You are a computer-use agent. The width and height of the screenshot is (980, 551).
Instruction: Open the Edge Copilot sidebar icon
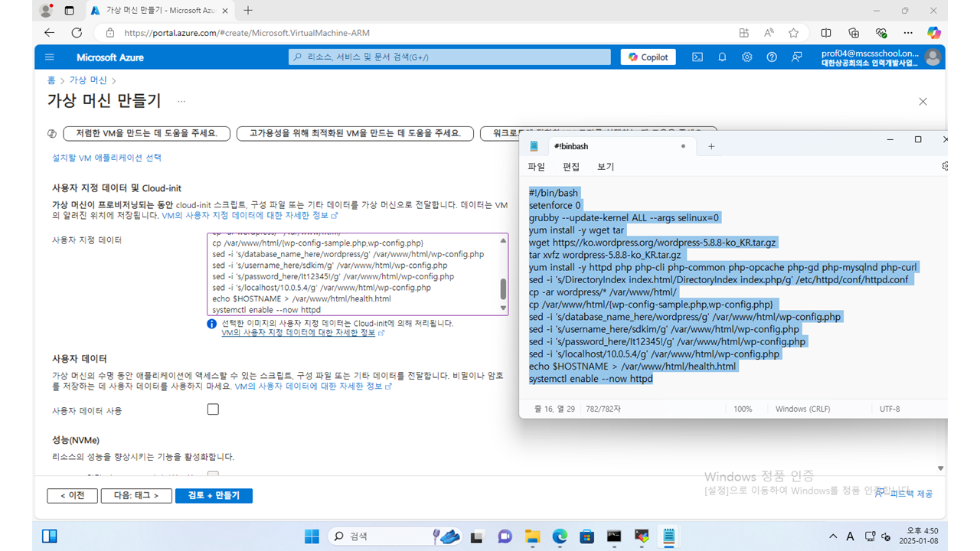pyautogui.click(x=933, y=33)
